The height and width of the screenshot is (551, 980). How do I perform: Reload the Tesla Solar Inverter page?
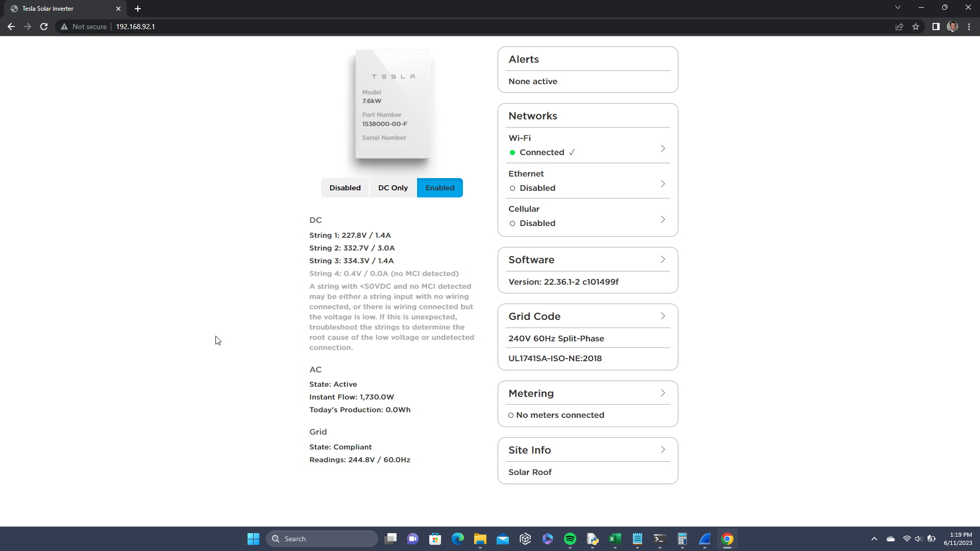tap(44, 26)
